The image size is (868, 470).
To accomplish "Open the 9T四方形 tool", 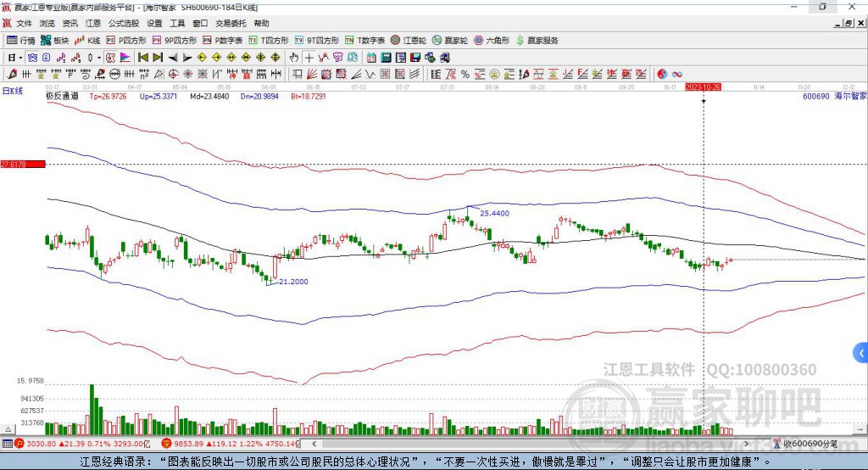I will [316, 41].
